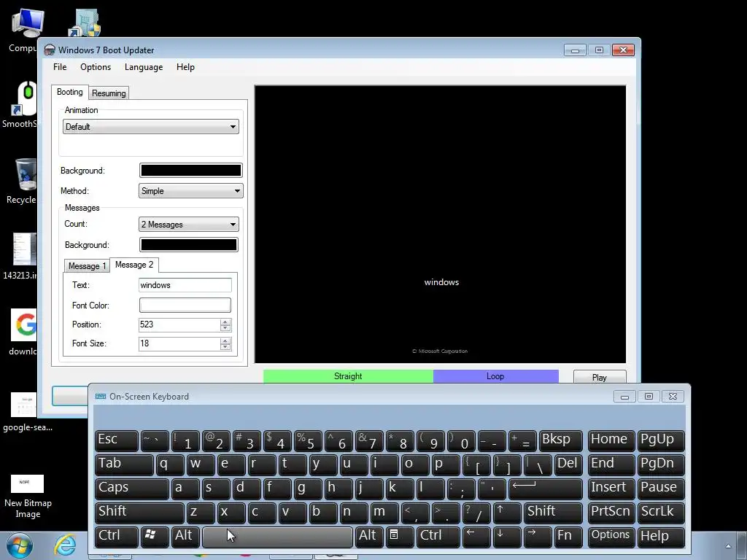Pick the Messages Background color swatch
747x560 pixels.
(x=189, y=245)
